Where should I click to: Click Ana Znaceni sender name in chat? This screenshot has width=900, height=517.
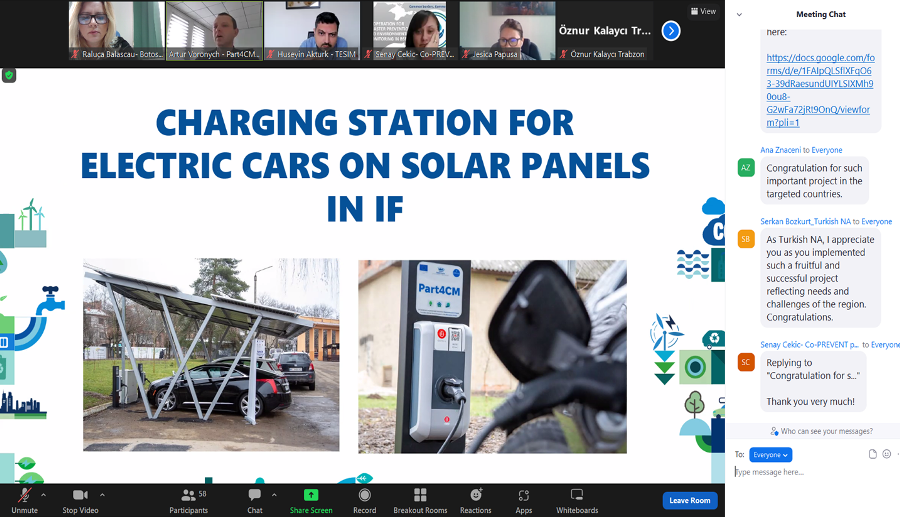pyautogui.click(x=780, y=150)
